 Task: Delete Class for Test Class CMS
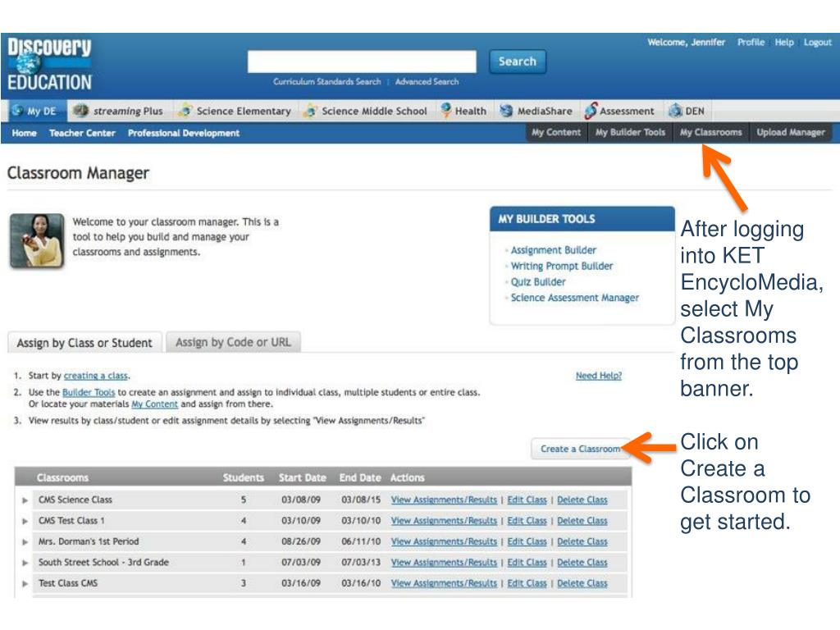point(582,583)
